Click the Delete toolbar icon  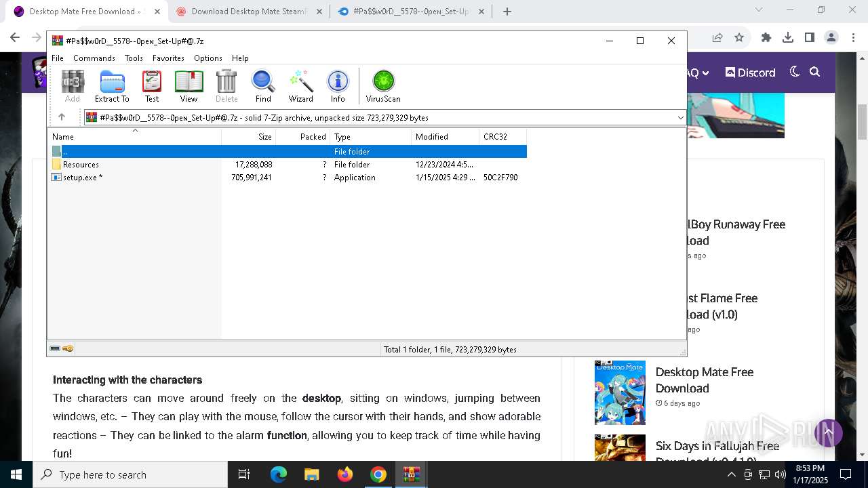point(226,86)
